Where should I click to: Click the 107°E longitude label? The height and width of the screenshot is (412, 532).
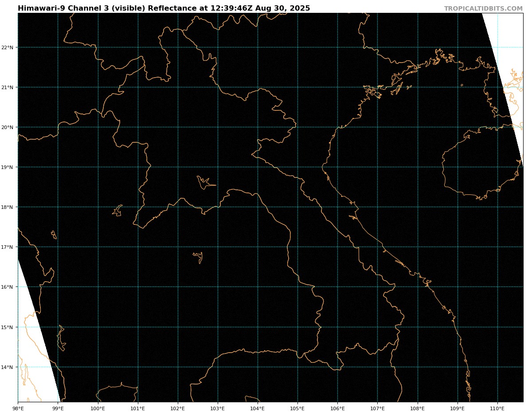pyautogui.click(x=377, y=408)
